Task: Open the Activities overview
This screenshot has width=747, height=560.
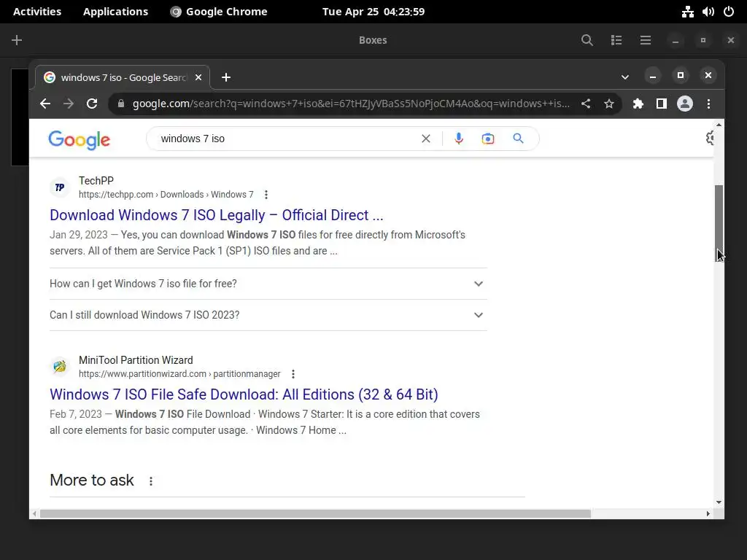Action: click(x=37, y=12)
